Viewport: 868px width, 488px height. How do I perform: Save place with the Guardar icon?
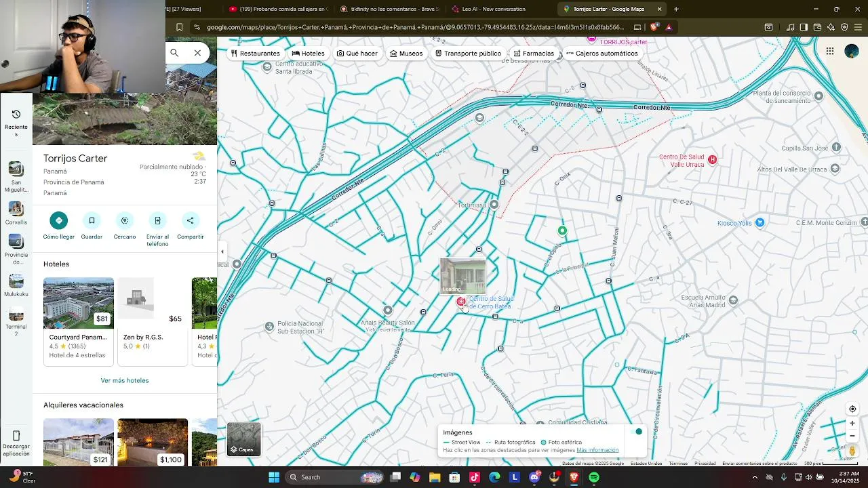[92, 220]
